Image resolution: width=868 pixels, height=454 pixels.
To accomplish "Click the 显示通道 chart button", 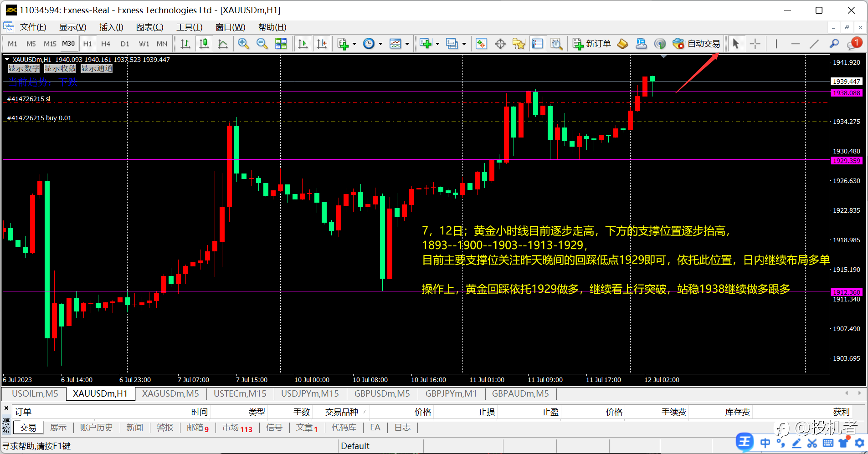I will point(97,68).
